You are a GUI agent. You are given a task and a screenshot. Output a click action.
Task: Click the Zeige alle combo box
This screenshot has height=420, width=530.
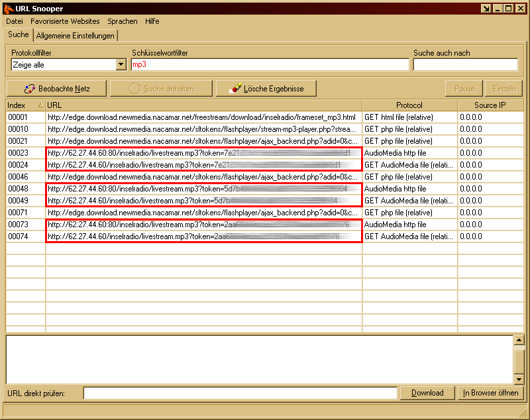click(x=69, y=64)
